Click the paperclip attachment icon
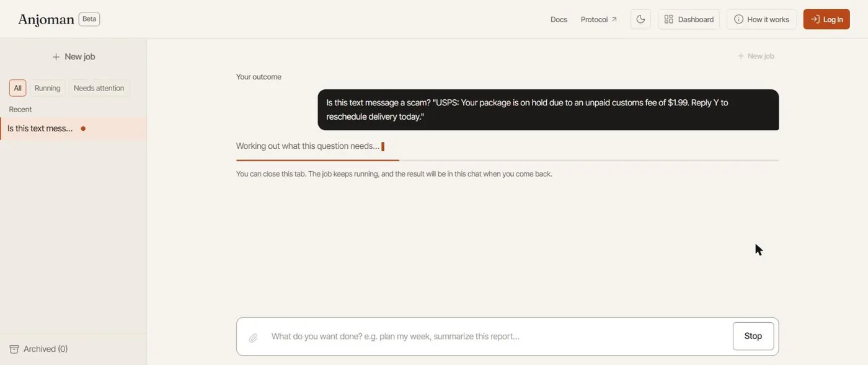This screenshot has height=365, width=868. 254,337
